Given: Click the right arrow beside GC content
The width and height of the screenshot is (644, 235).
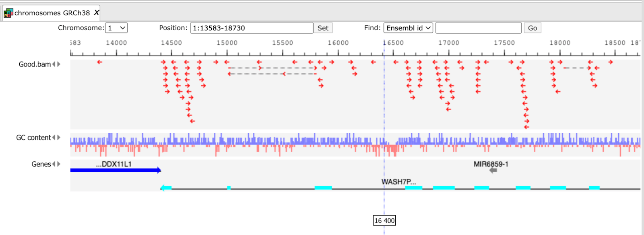Looking at the screenshot, I should (x=59, y=138).
